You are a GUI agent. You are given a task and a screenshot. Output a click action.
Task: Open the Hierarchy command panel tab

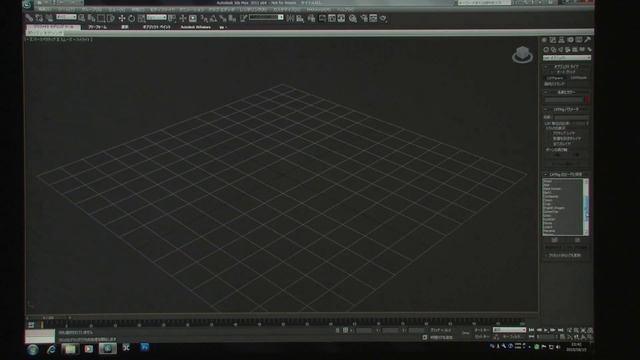(x=561, y=40)
